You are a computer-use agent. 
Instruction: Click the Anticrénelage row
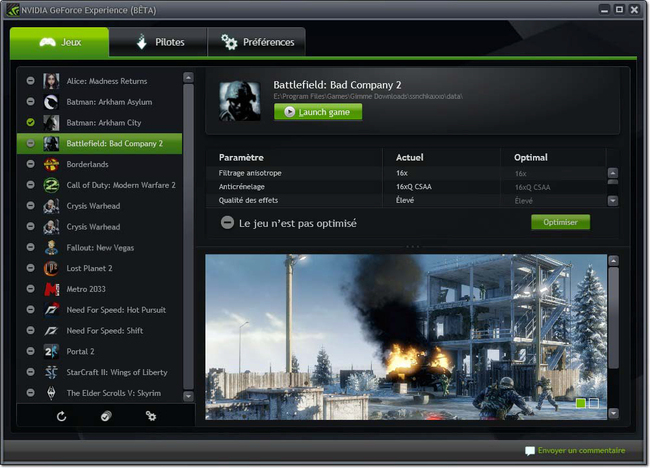[406, 187]
